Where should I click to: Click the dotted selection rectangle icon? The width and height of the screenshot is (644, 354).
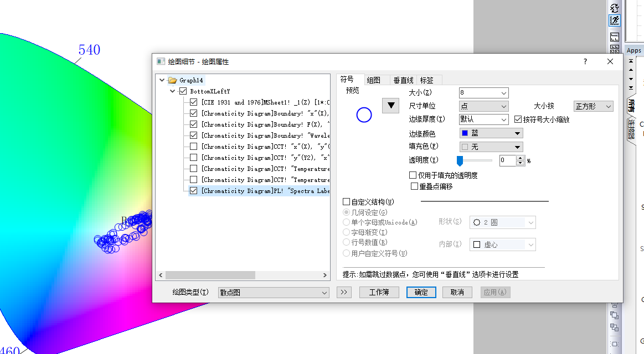(615, 343)
